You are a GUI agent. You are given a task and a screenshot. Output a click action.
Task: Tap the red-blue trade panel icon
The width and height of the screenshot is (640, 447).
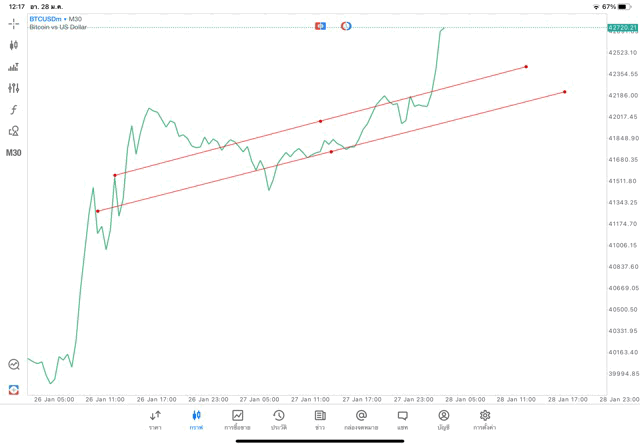click(x=320, y=25)
